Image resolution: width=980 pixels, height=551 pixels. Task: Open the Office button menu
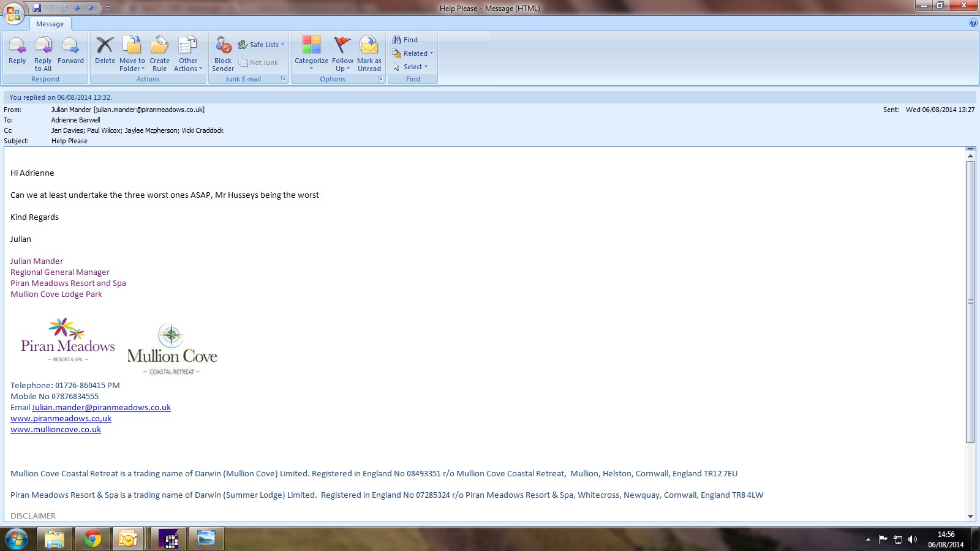tap(13, 12)
